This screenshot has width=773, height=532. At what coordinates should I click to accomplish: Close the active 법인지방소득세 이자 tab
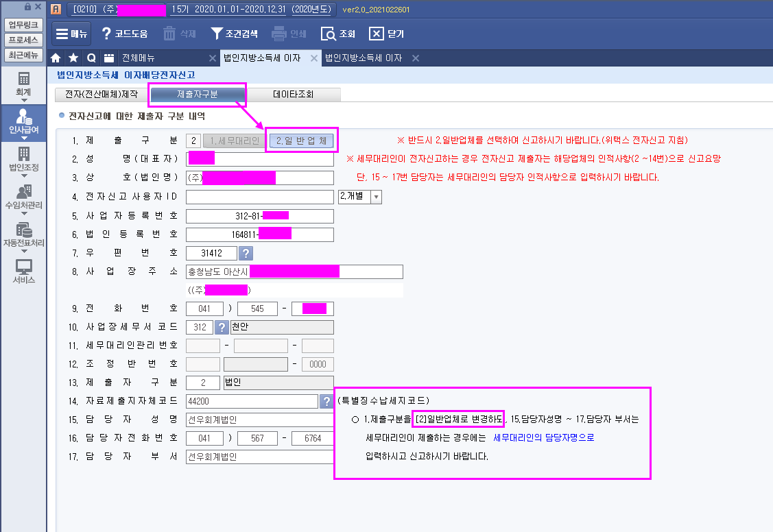[x=314, y=58]
